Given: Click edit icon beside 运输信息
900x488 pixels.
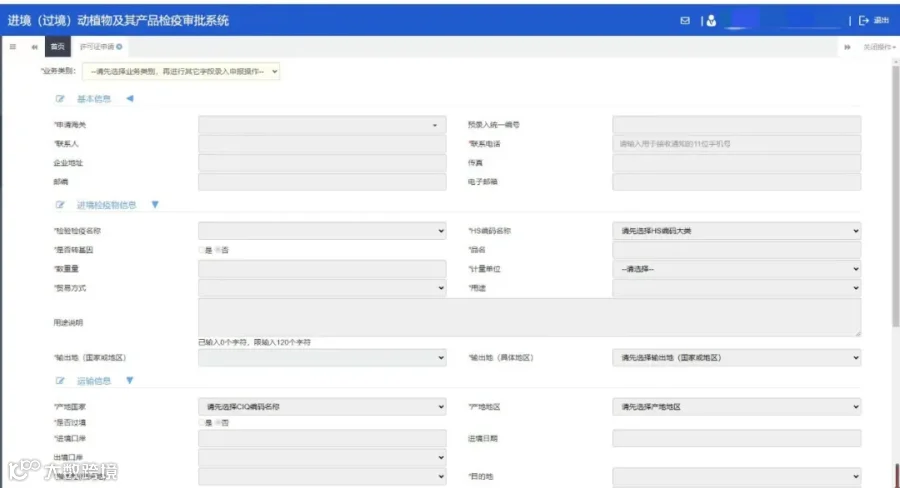Looking at the screenshot, I should (60, 381).
